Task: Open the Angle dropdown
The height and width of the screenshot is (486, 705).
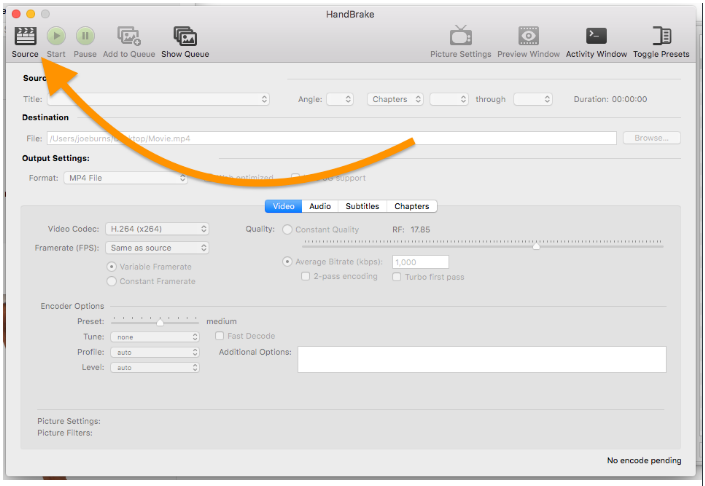Action: 340,99
